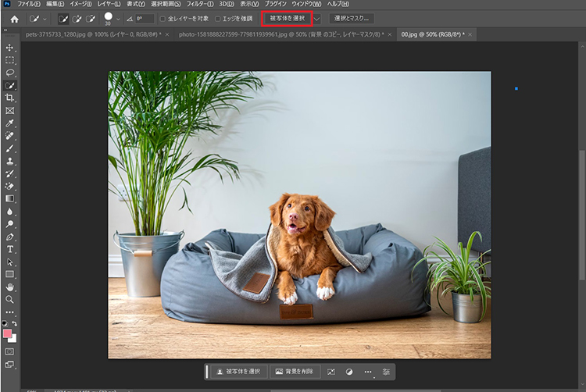Screen dimensions: 586x392
Task: Click the foreground pink color swatch
Action: [x=7, y=333]
